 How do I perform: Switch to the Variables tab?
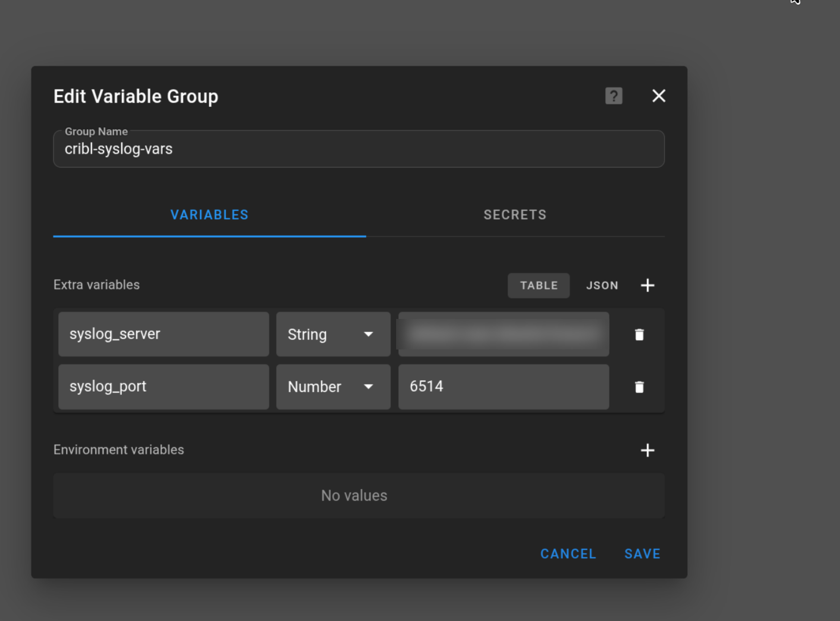tap(210, 215)
